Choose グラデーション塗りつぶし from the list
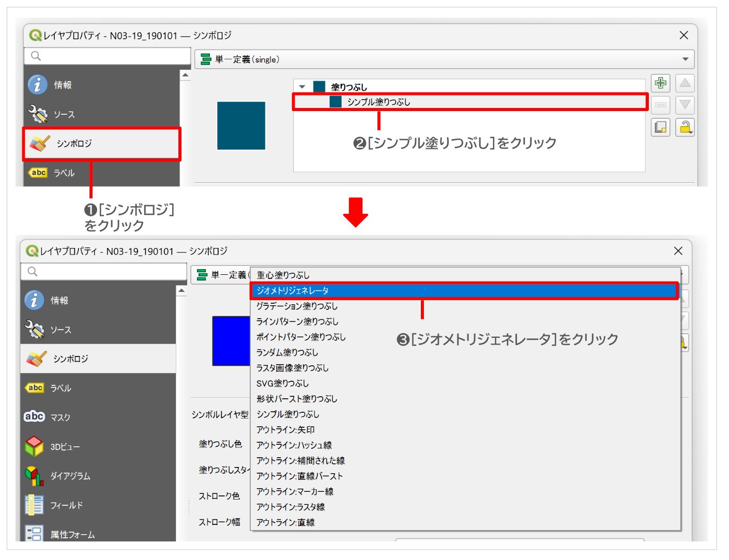The width and height of the screenshot is (729, 560). (x=465, y=306)
